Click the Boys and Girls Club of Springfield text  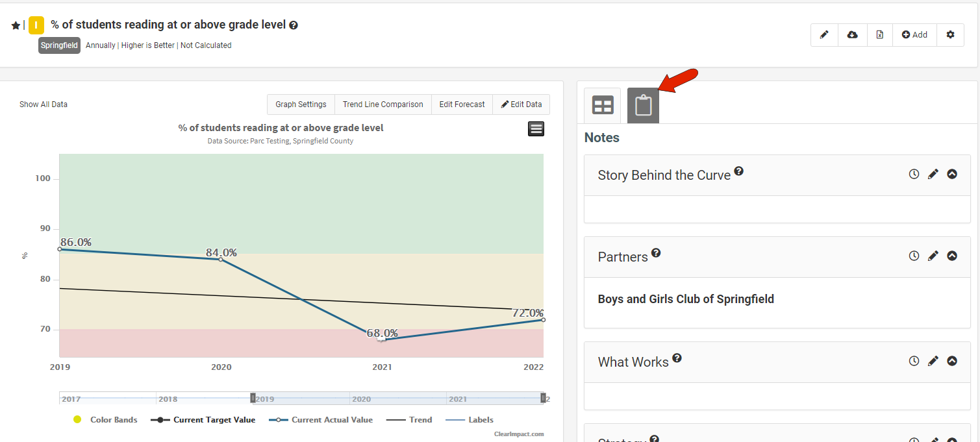point(686,299)
